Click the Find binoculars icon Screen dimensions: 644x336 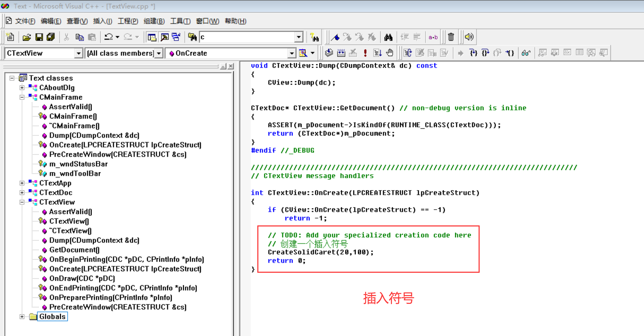click(388, 37)
